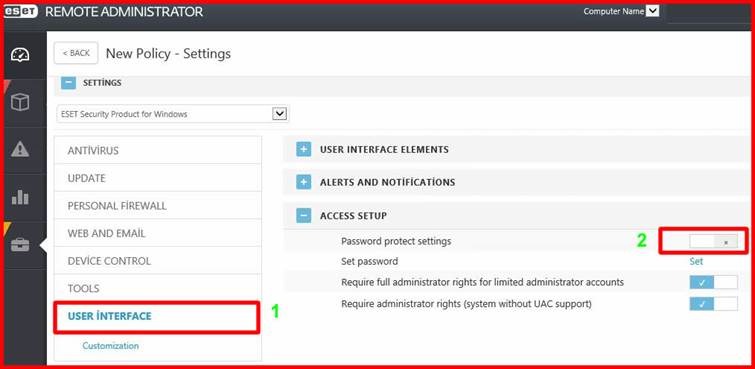This screenshot has width=755, height=369.
Task: Click 'Require full administrator rights' label text
Action: (x=482, y=282)
